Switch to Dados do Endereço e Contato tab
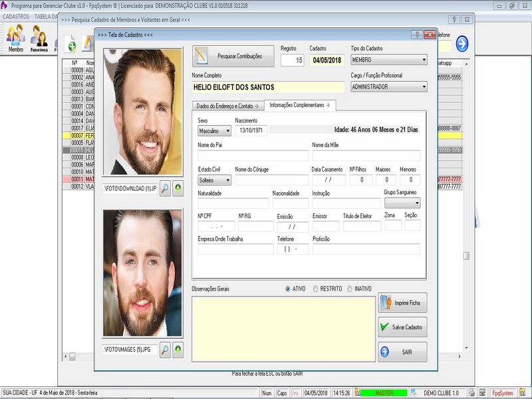Image resolution: width=532 pixels, height=399 pixels. click(x=227, y=106)
